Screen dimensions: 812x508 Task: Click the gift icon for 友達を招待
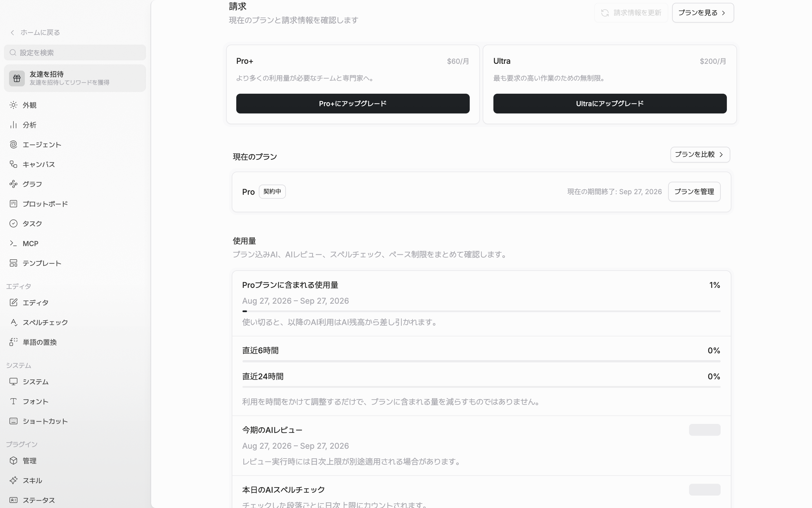click(x=17, y=78)
